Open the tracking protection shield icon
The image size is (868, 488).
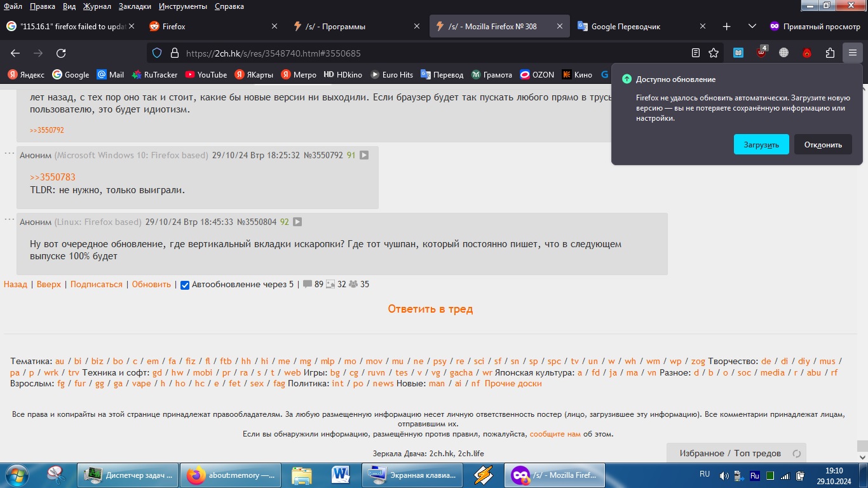tap(158, 53)
